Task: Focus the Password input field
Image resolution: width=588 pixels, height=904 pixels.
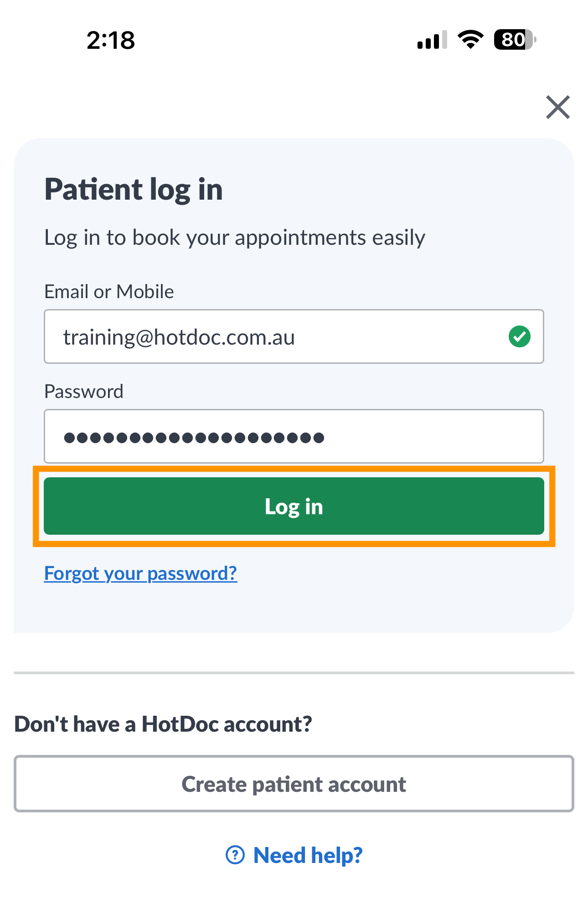Action: click(x=294, y=436)
